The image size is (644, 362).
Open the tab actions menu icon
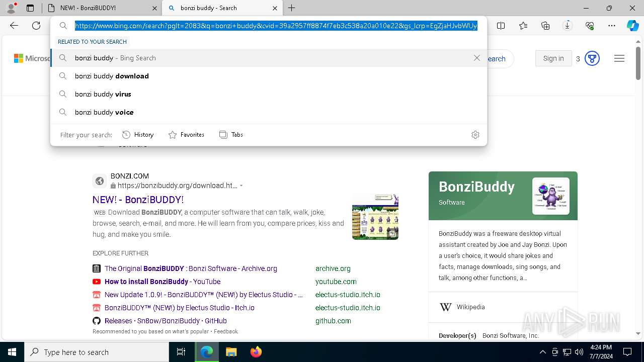30,8
